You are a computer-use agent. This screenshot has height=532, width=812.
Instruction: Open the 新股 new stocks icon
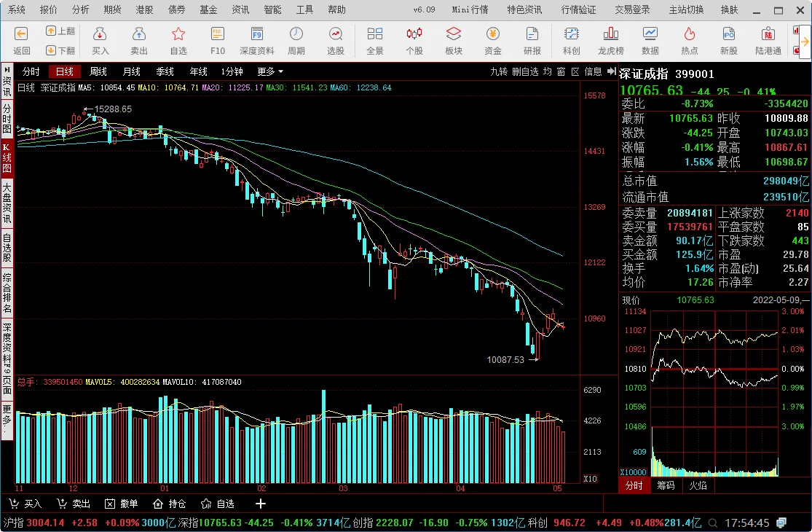pyautogui.click(x=729, y=34)
